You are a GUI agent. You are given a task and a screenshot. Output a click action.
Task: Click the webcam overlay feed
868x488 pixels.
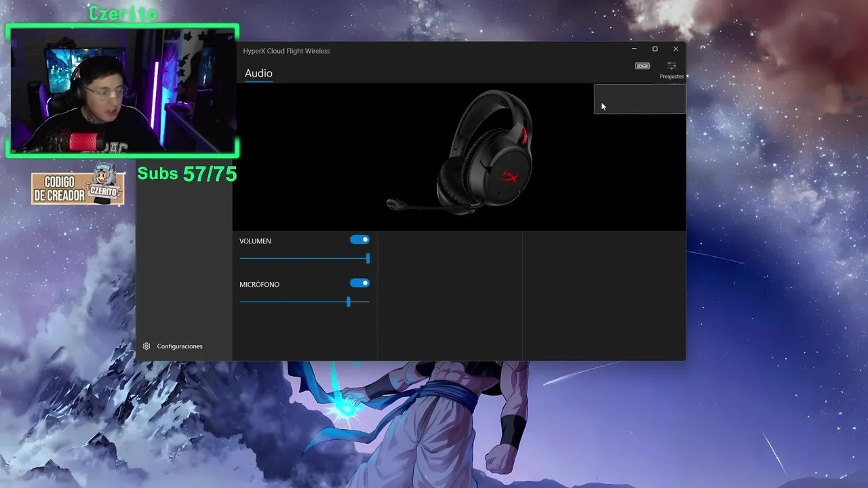click(122, 91)
